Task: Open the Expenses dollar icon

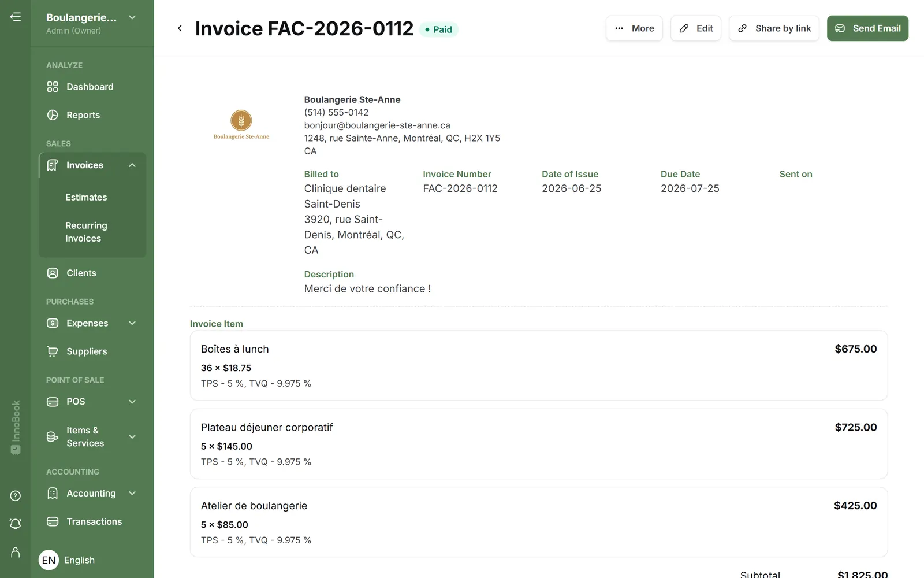Action: [53, 323]
